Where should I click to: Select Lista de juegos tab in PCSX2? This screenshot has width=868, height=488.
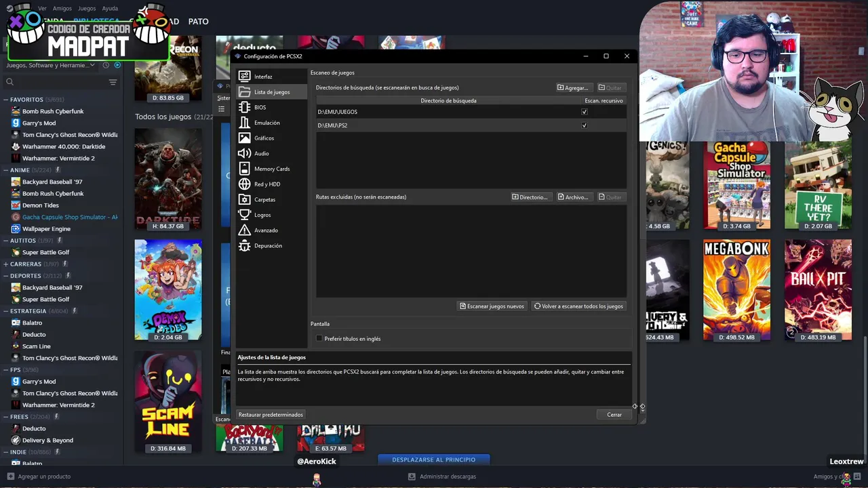[x=271, y=91]
